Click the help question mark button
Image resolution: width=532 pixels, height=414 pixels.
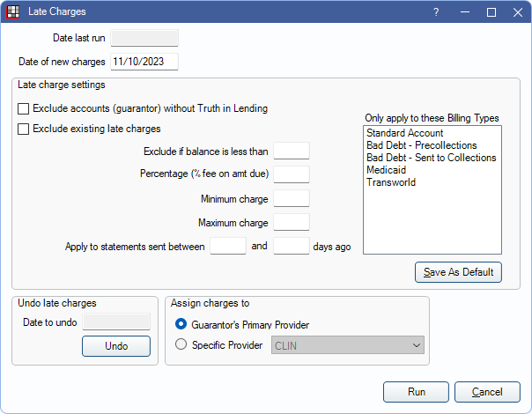tap(435, 12)
